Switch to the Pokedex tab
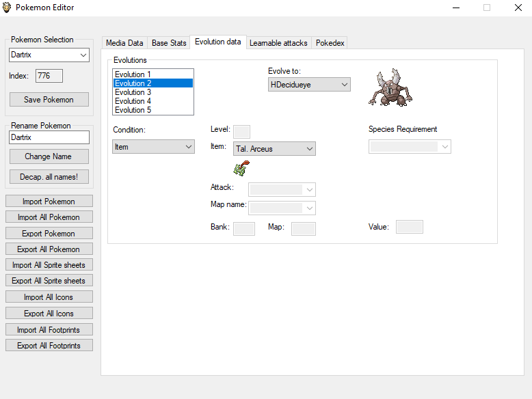The image size is (532, 399). click(330, 43)
